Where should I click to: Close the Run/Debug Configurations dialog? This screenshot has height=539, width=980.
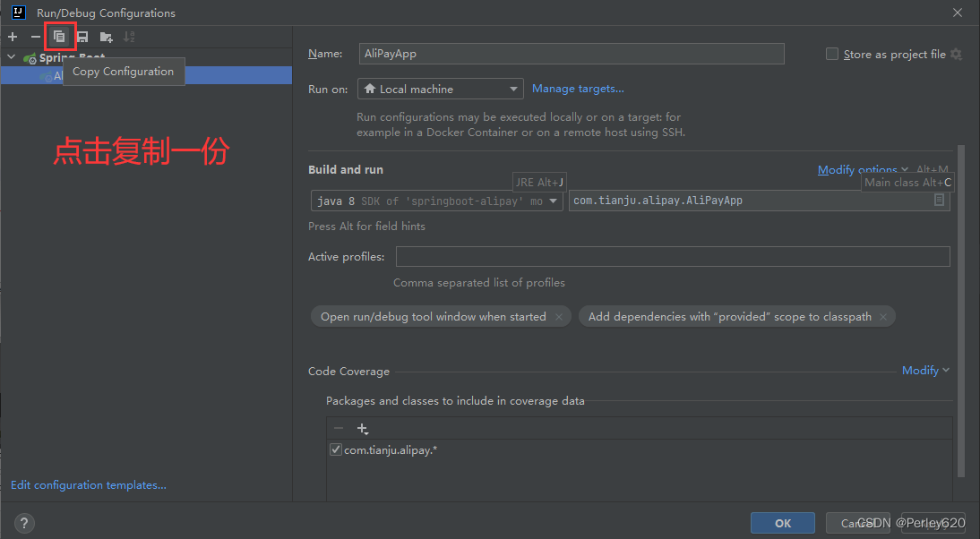point(958,13)
